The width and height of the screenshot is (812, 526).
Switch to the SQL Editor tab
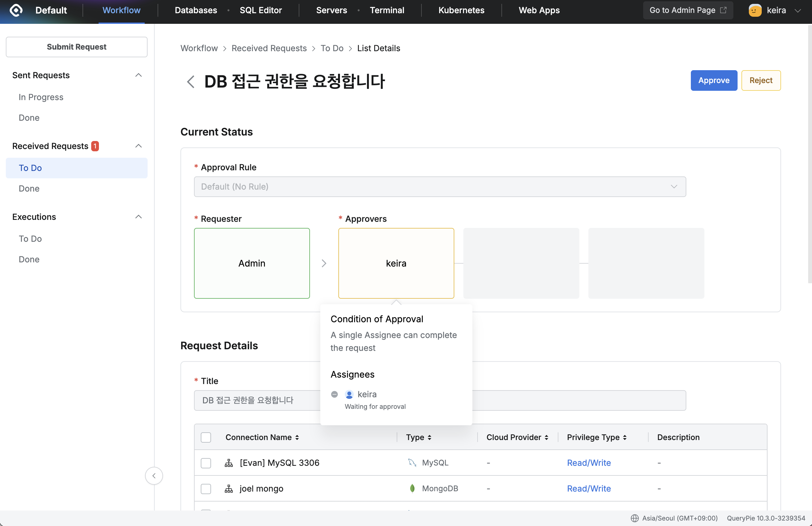coord(261,10)
